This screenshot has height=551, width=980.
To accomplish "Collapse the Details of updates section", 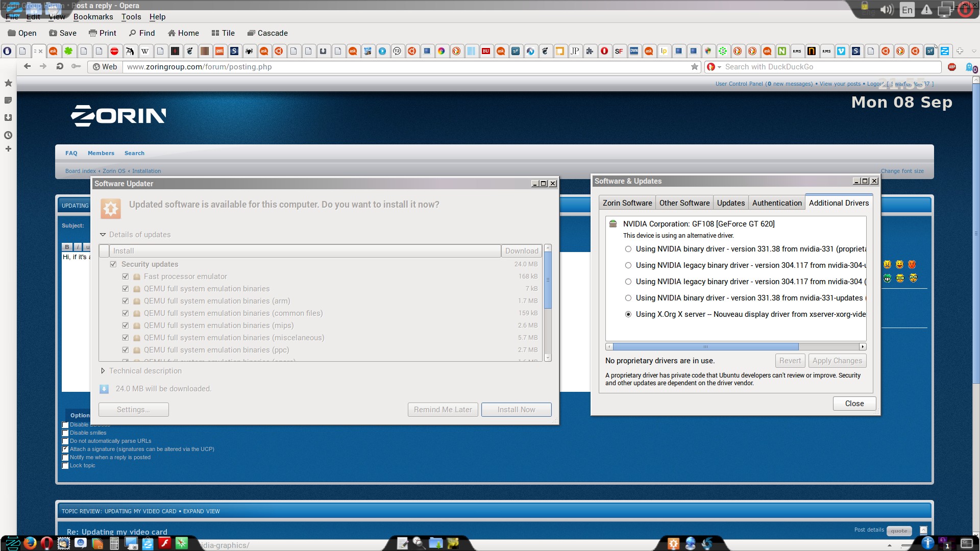I will [103, 235].
